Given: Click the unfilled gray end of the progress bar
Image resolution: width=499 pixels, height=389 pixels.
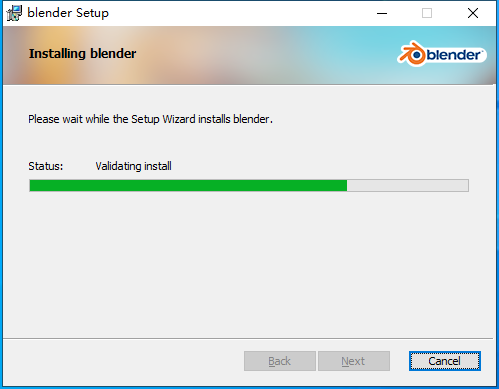Looking at the screenshot, I should [408, 185].
